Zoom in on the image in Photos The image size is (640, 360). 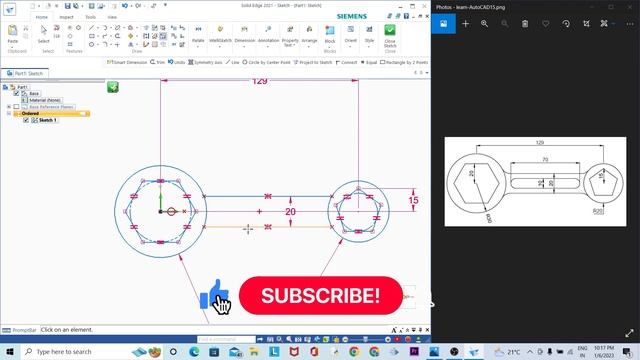484,24
